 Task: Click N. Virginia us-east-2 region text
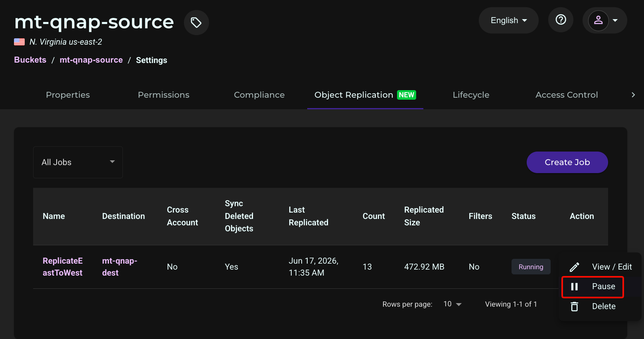[66, 42]
